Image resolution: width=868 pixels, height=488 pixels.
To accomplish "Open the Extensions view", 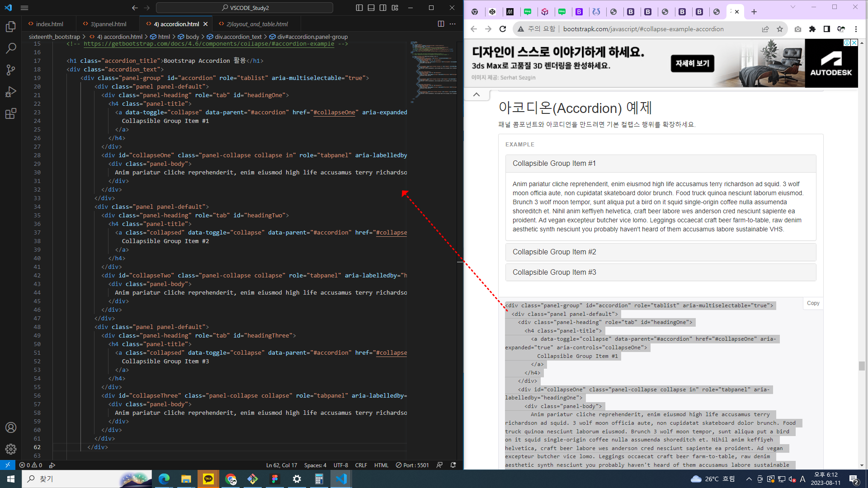I will (x=11, y=113).
